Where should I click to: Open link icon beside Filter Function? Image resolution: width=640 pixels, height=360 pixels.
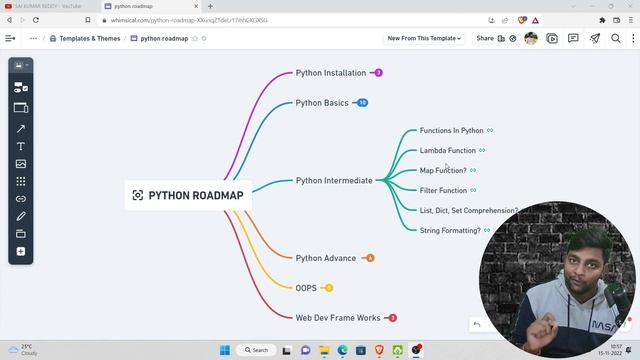click(473, 190)
